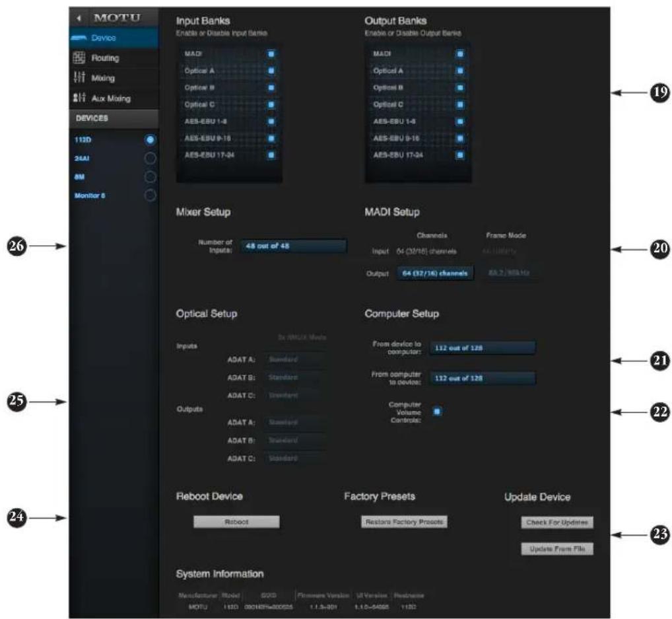This screenshot has width=672, height=619.
Task: Click Update From File button
Action: [x=557, y=549]
